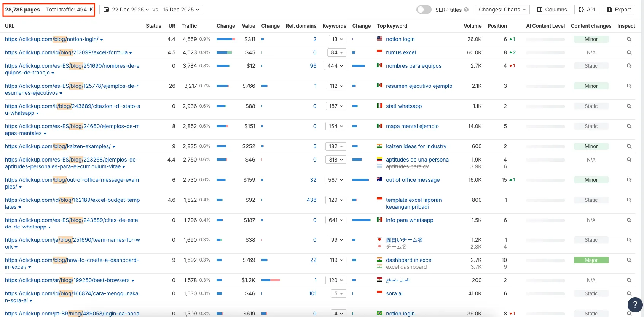Expand the 444 keywords dropdown

coord(335,66)
